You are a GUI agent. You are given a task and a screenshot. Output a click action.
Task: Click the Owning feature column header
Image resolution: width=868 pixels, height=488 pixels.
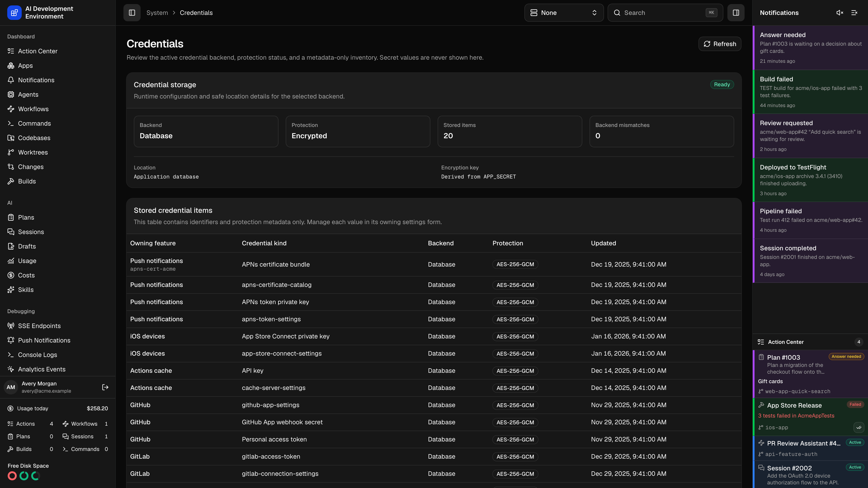(153, 243)
